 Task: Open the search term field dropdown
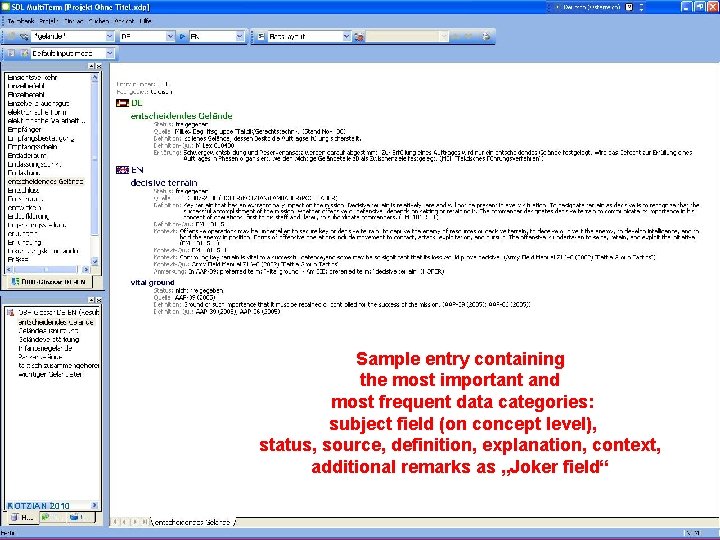pos(110,36)
